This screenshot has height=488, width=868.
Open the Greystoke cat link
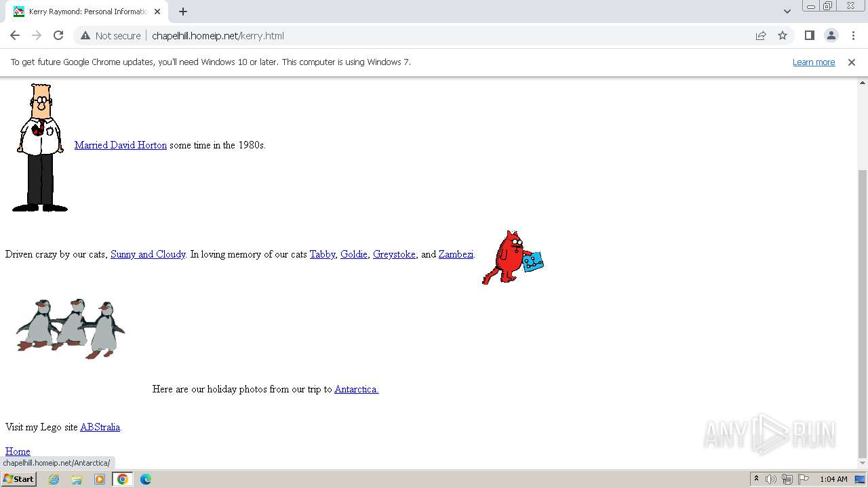(x=394, y=254)
